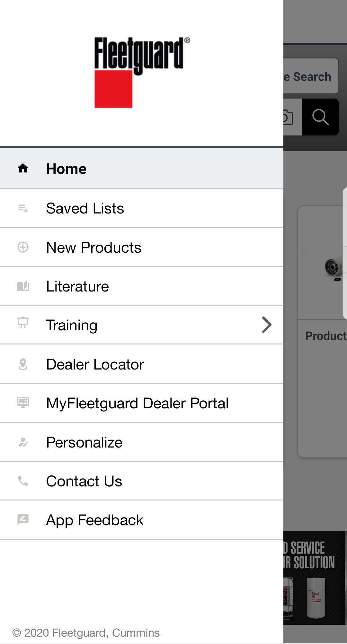This screenshot has width=347, height=644.
Task: Tap the App Feedback chat icon
Action: coord(23,519)
